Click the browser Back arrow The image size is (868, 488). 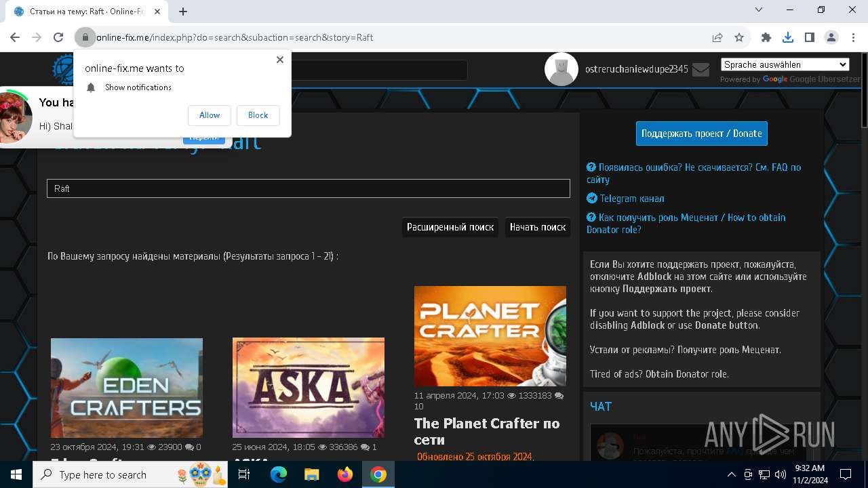pos(15,37)
